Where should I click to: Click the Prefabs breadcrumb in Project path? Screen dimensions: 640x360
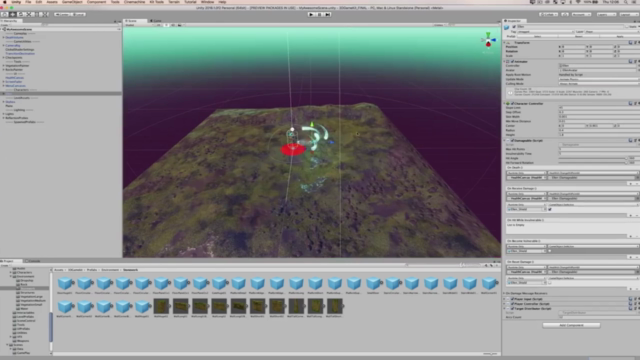click(92, 270)
